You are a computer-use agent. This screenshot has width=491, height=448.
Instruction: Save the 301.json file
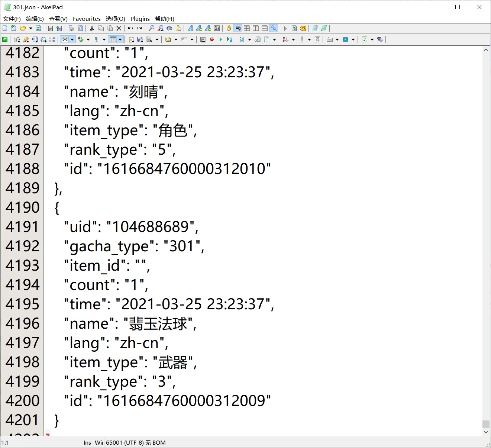click(x=50, y=28)
